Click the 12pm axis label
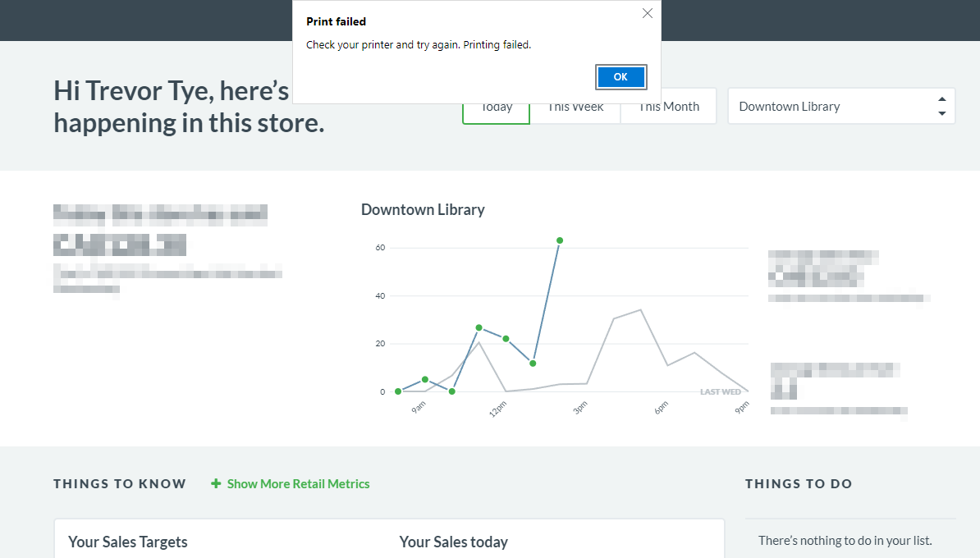Viewport: 980px width, 558px height. point(498,409)
